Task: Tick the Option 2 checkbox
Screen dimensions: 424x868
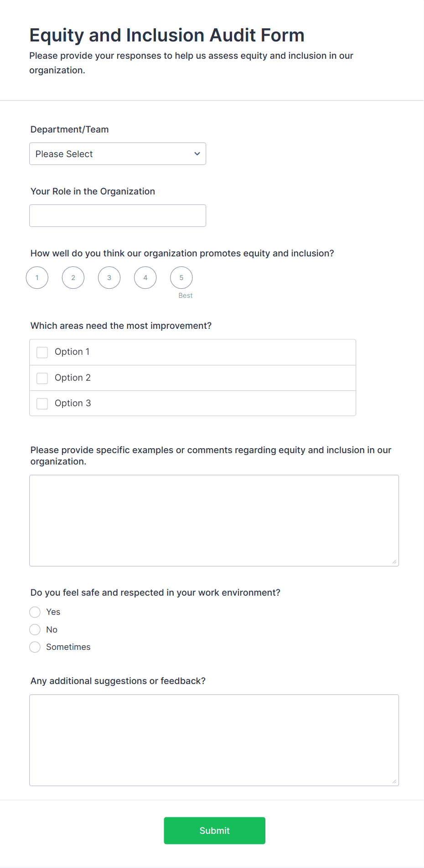Action: click(42, 378)
